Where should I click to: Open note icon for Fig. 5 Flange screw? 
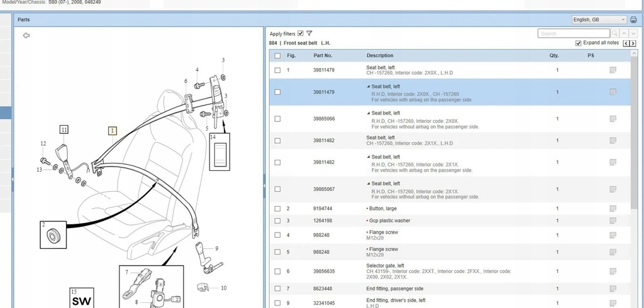[x=613, y=251]
